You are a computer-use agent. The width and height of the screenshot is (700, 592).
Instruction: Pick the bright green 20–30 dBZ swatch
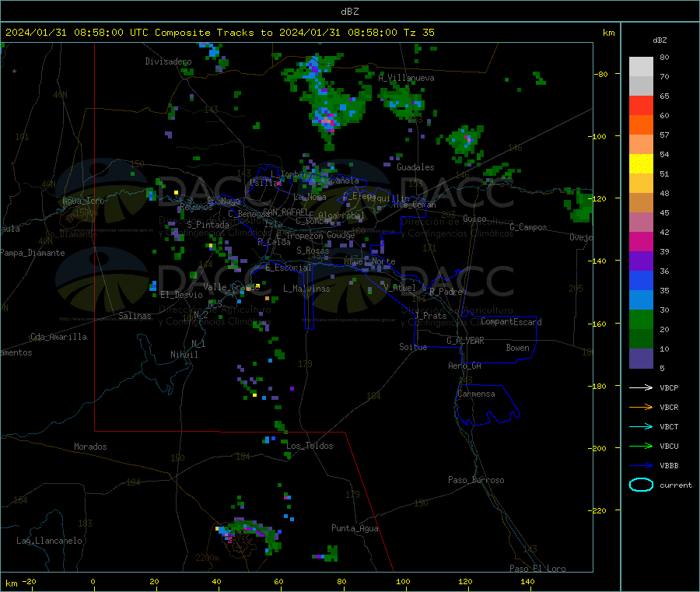pyautogui.click(x=641, y=319)
